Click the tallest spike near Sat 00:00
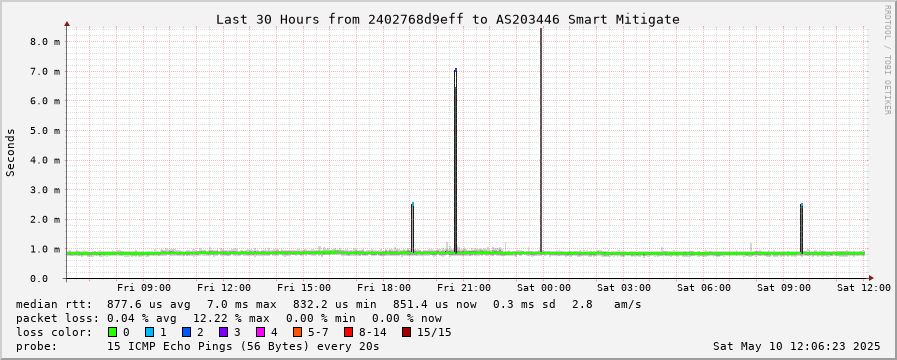Viewport: 897px width, 360px height. 541,140
